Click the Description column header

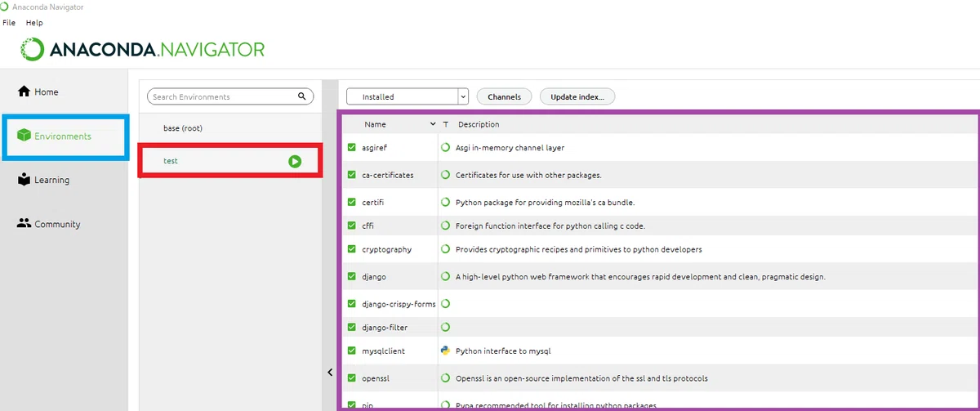pos(479,124)
